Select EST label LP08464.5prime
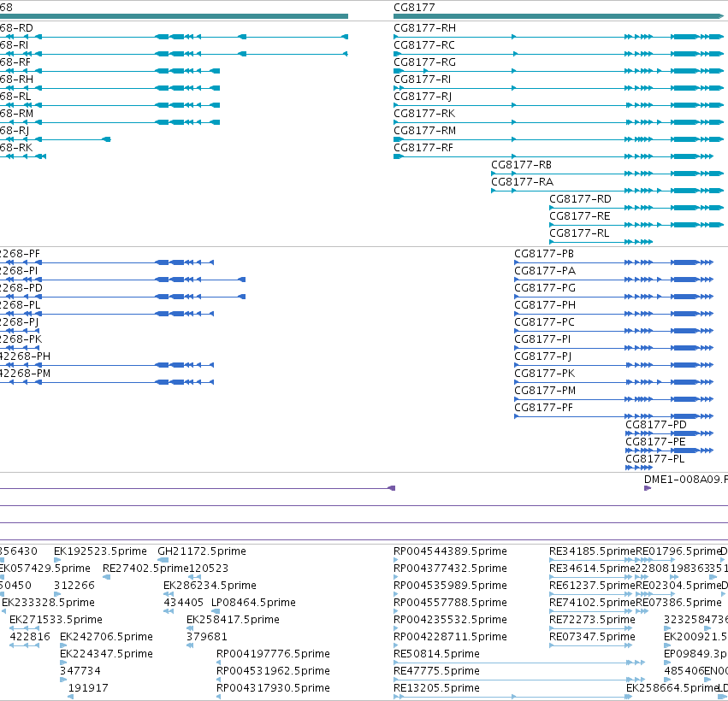 click(x=253, y=603)
